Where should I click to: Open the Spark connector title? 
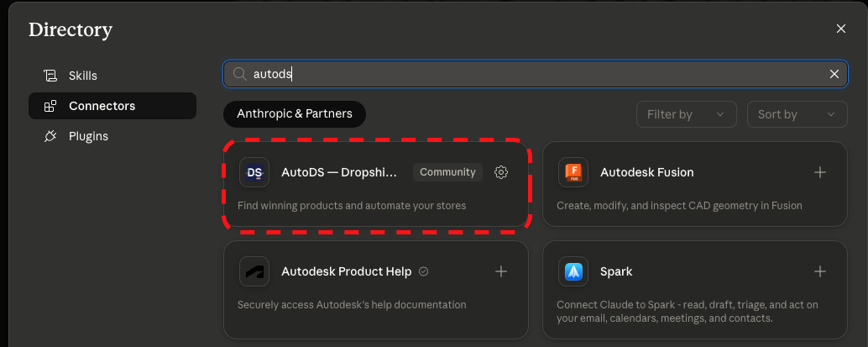pos(616,271)
